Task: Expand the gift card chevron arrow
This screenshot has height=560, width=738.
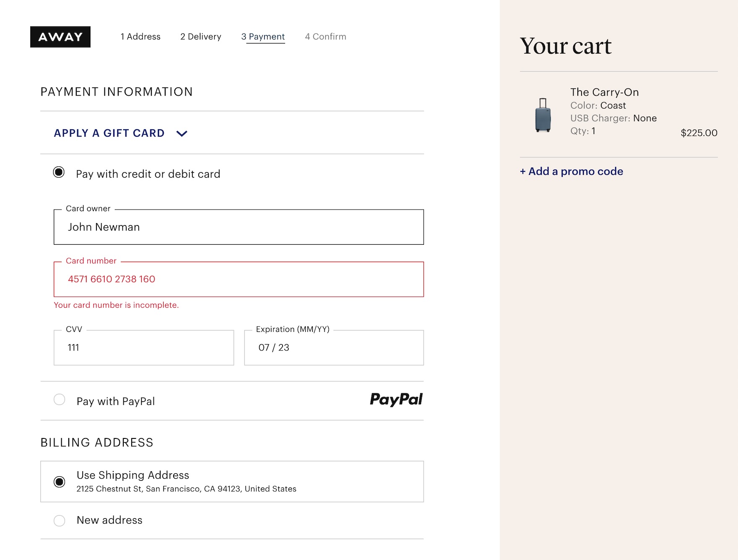Action: coord(182,134)
